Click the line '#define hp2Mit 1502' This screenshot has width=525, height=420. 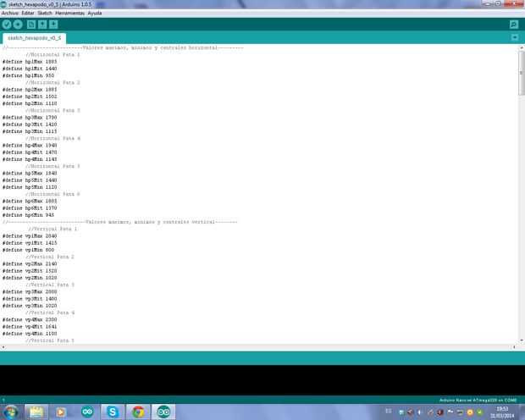point(30,97)
